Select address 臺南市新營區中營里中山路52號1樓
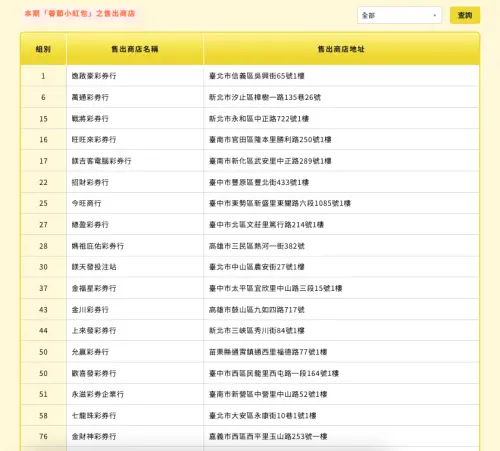The height and width of the screenshot is (451, 500). click(268, 394)
